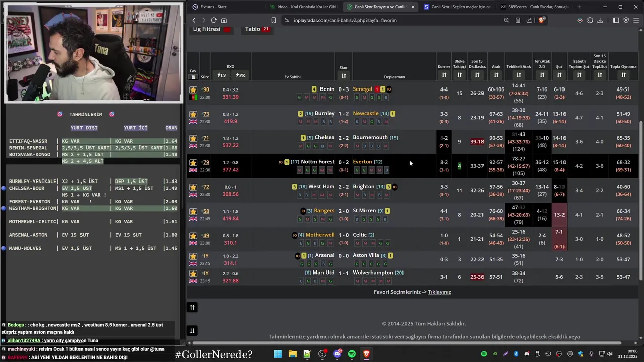This screenshot has height=362, width=644.
Task: Click the horizontal scrollbar at page bottom
Action: click(408, 343)
